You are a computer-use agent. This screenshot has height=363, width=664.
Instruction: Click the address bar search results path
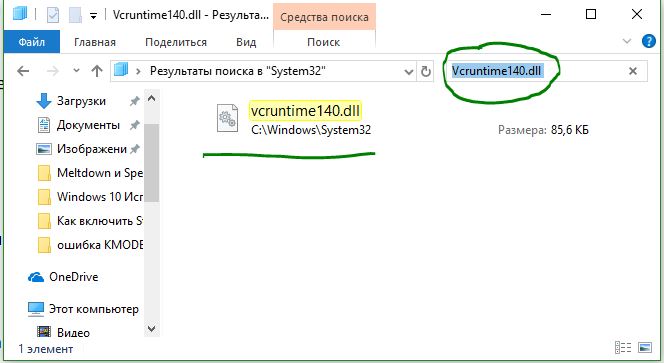[x=238, y=71]
